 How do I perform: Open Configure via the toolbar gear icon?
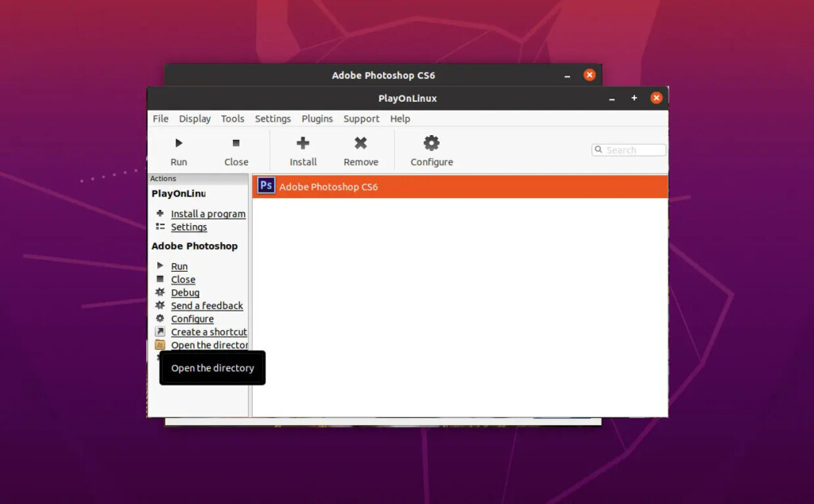(432, 143)
